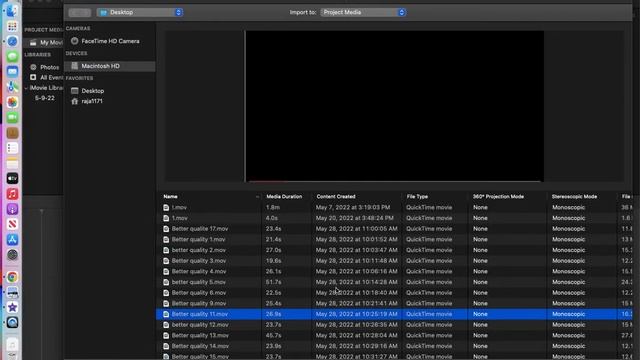The image size is (640, 360).
Task: Click the black preview viewer area
Action: pos(394,106)
